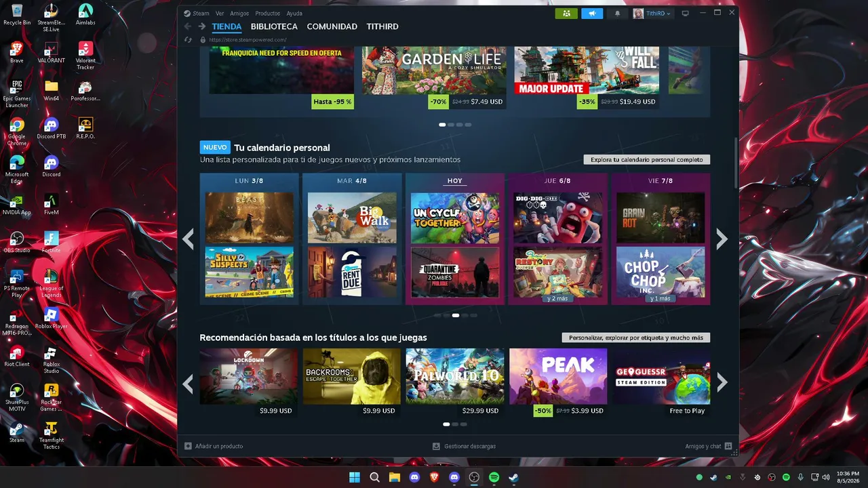This screenshot has height=488, width=868.
Task: Switch to the COMUNIDAD tab
Action: [x=332, y=26]
